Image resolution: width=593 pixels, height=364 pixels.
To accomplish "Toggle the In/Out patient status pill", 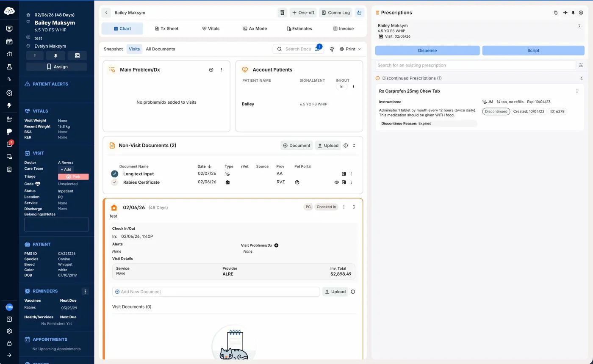I will coord(341,86).
